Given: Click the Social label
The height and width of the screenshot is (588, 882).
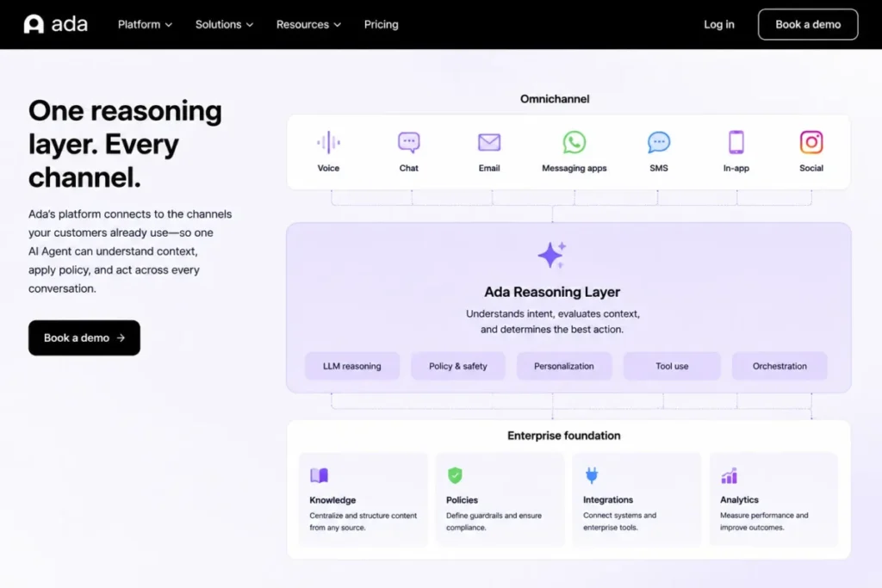Looking at the screenshot, I should click(x=811, y=168).
